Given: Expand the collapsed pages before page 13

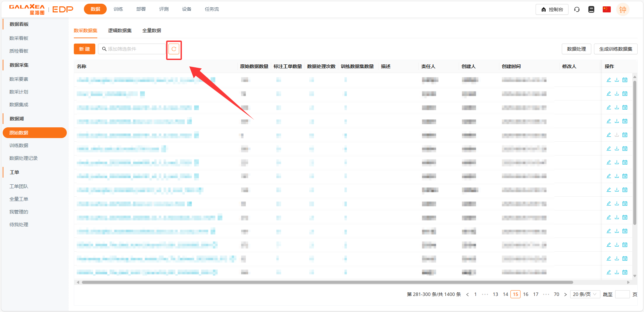Looking at the screenshot, I should click(485, 294).
